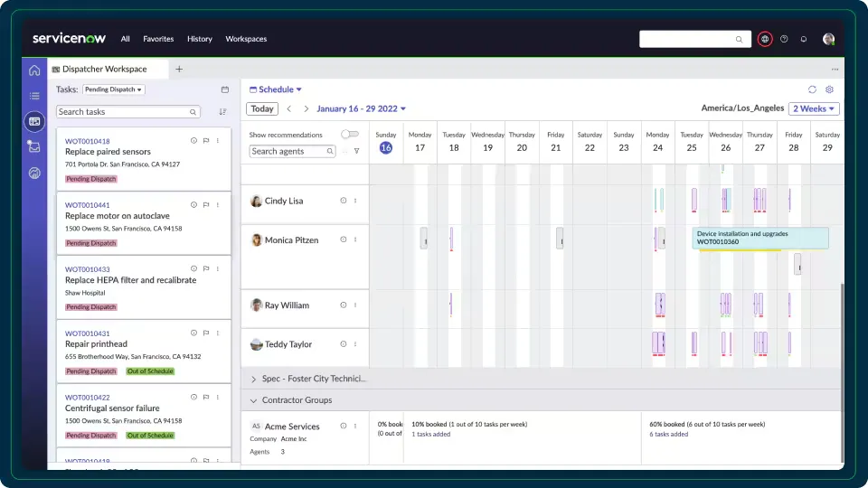Open the map route sidebar icon
Viewport: 868px width, 488px height.
point(34,146)
